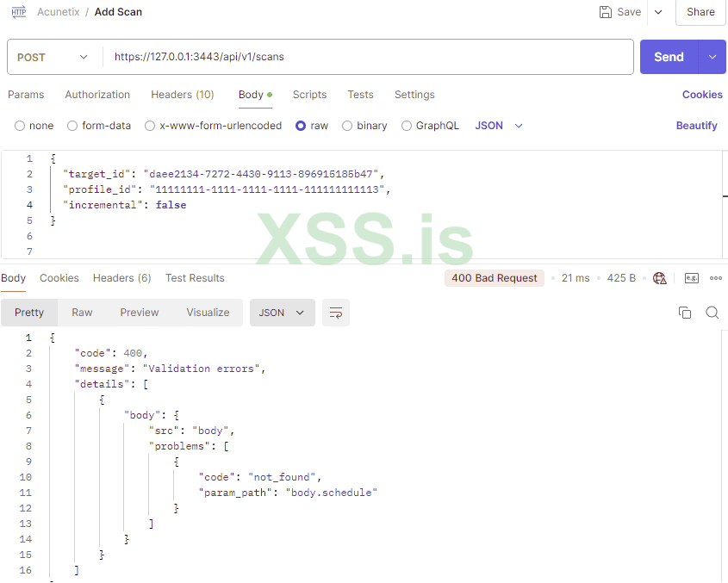Expand the Save options arrow

(x=658, y=12)
